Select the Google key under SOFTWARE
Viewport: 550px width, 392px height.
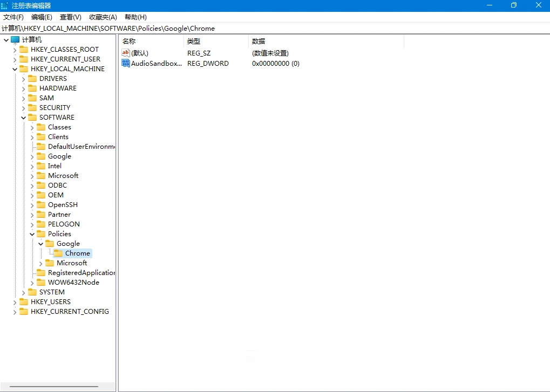(59, 156)
